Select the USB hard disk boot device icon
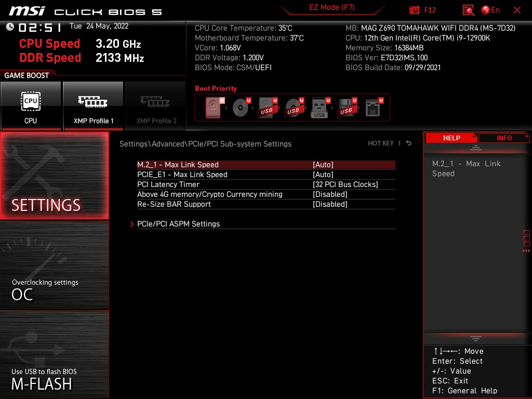 [x=268, y=108]
